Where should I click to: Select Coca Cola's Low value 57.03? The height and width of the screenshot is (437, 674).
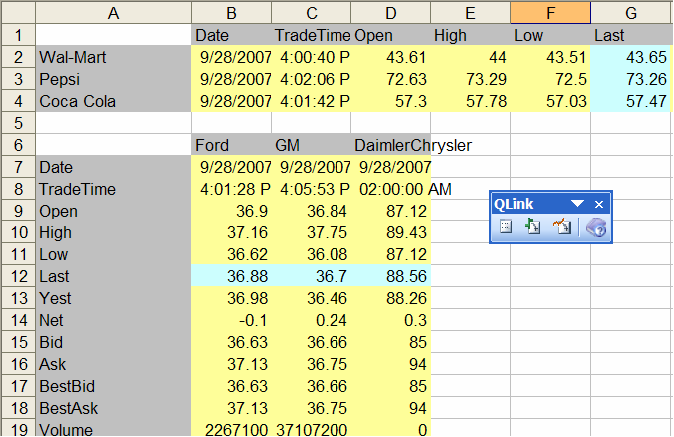click(551, 101)
